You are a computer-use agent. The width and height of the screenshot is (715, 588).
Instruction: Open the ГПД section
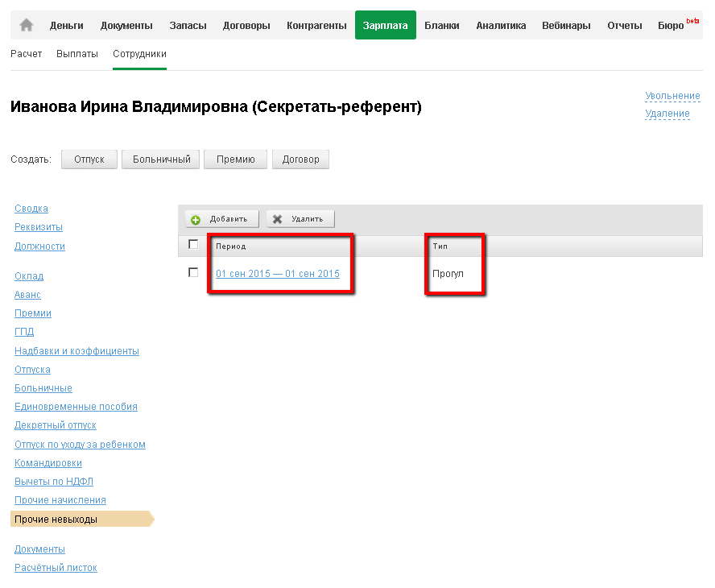pyautogui.click(x=24, y=332)
